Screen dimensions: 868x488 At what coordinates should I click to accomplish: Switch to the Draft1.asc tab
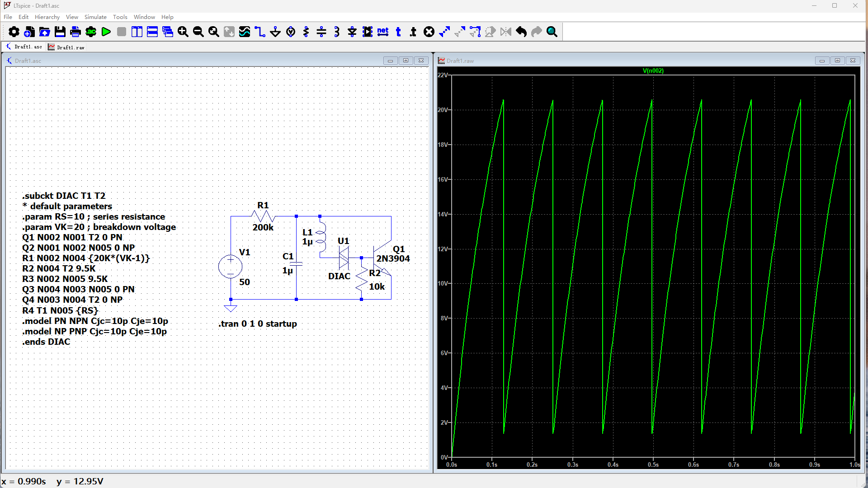(x=24, y=47)
